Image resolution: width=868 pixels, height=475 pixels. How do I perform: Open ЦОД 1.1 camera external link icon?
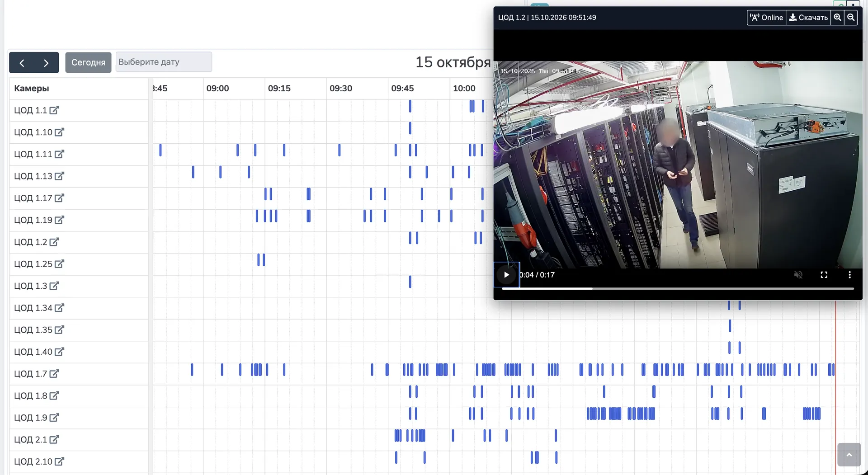click(54, 110)
